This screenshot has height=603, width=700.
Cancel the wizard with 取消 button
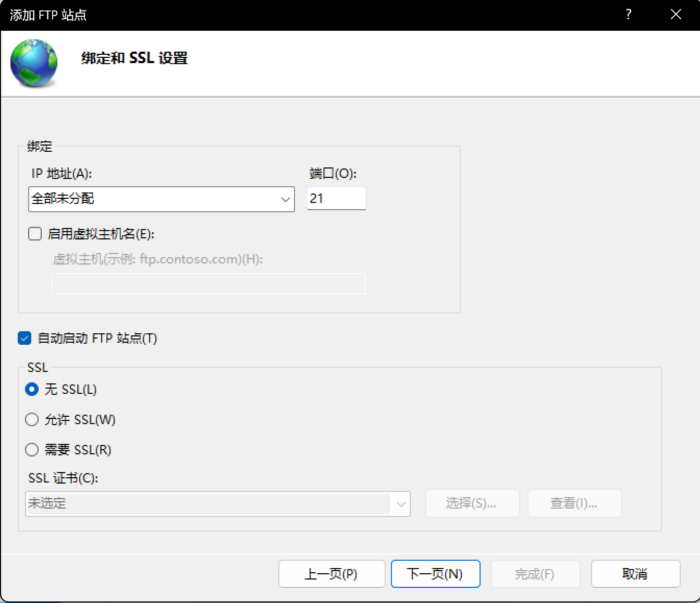tap(635, 574)
